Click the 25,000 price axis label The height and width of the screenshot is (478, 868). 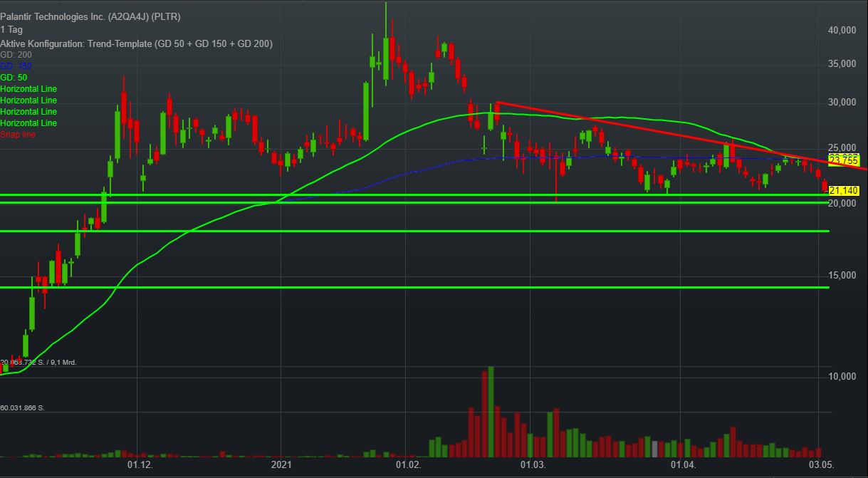[842, 148]
